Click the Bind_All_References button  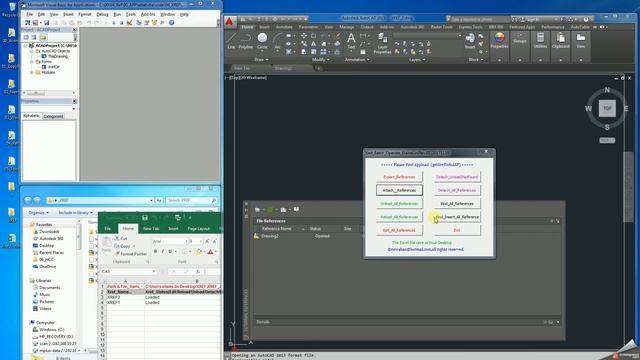(x=457, y=204)
